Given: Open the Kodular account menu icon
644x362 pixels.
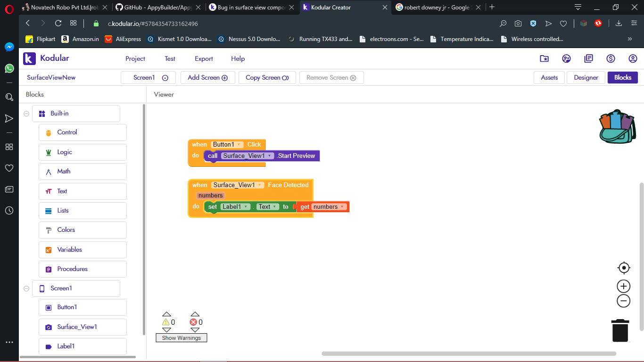Looking at the screenshot, I should click(633, 58).
